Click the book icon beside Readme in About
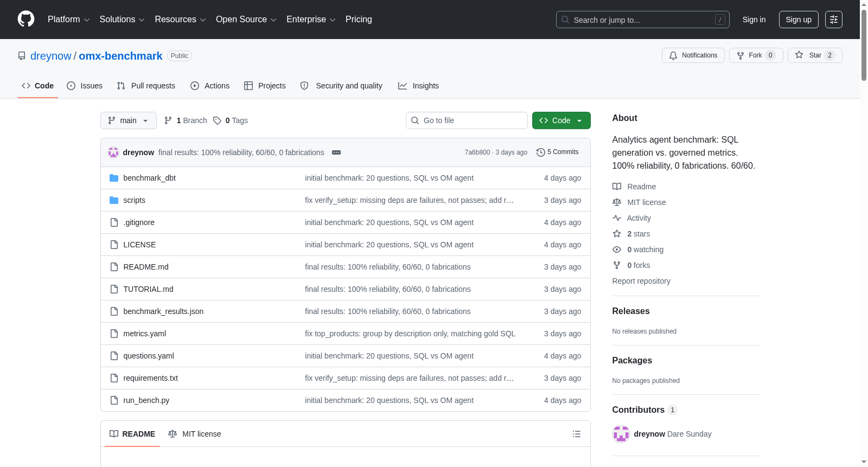 click(x=617, y=187)
